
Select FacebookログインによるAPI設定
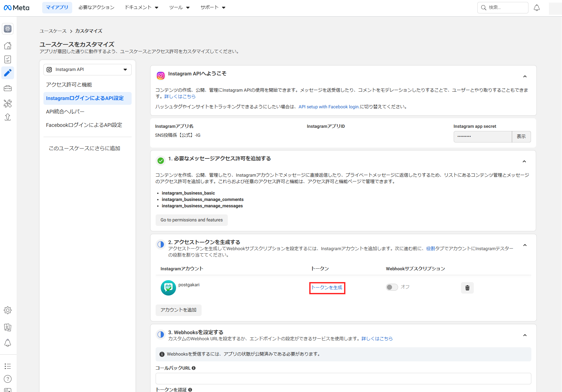pos(88,125)
